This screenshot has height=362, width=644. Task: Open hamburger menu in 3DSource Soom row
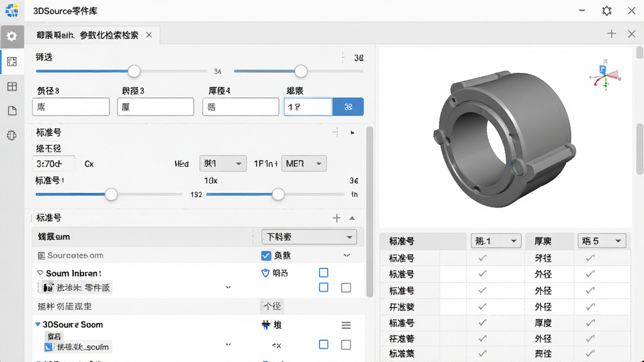(346, 325)
